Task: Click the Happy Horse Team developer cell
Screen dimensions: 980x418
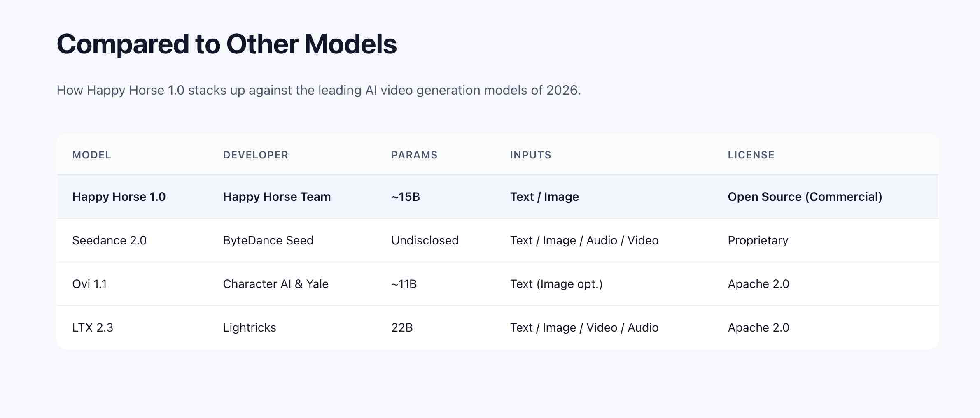Action: point(277,197)
